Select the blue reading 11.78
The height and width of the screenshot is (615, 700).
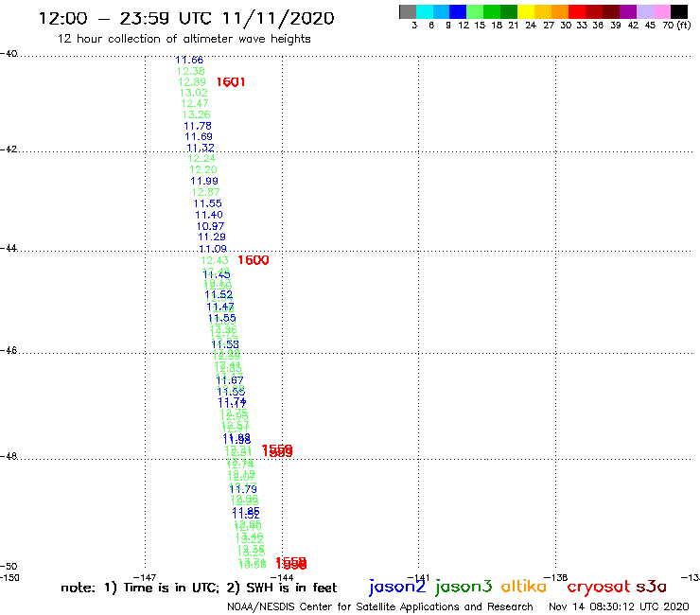coord(198,127)
